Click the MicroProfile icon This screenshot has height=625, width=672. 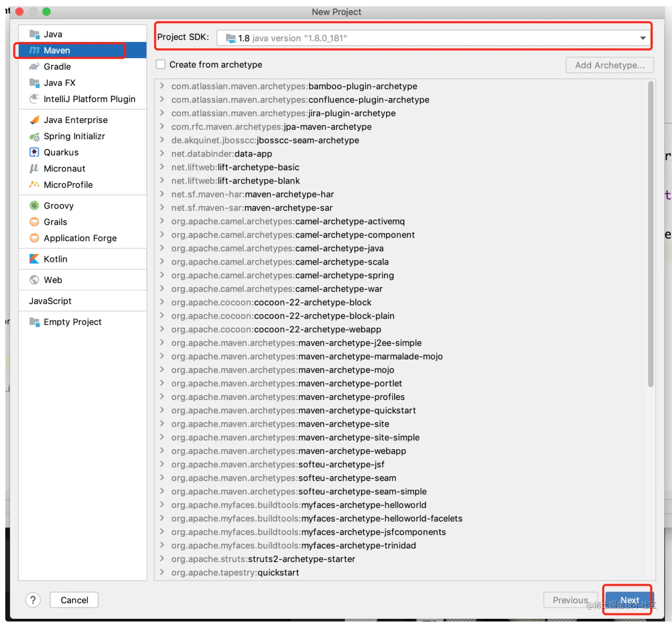coord(34,185)
